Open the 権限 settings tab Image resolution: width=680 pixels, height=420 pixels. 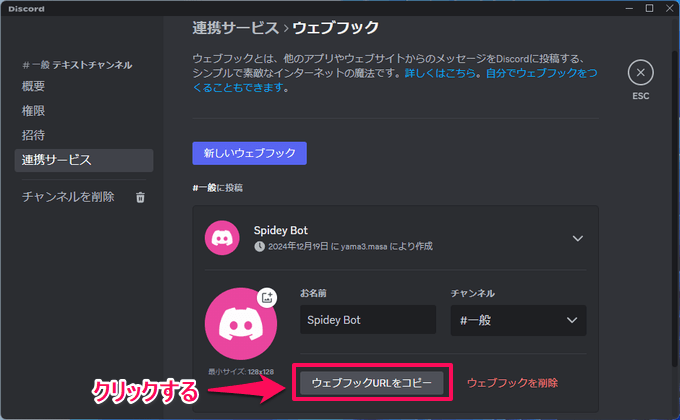(33, 111)
